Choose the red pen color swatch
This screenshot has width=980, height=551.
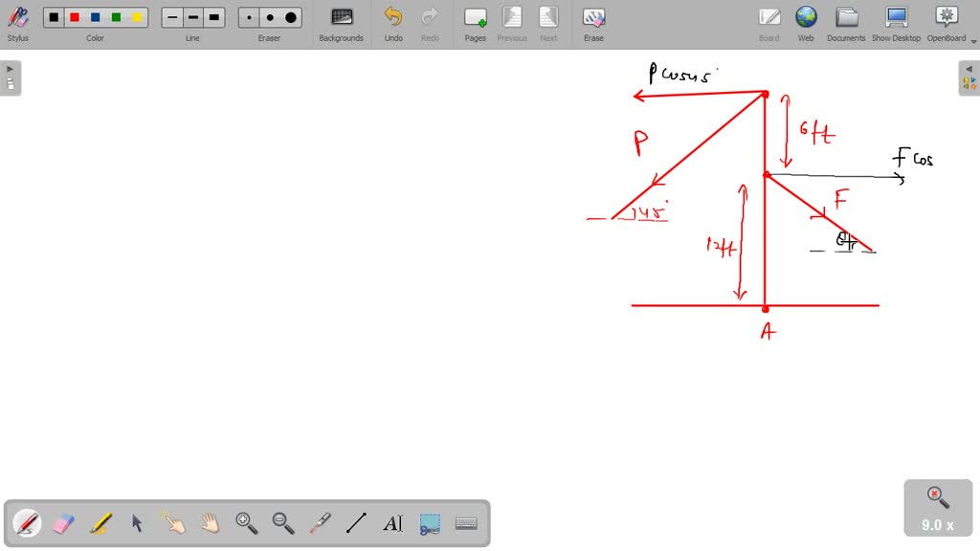pos(75,17)
